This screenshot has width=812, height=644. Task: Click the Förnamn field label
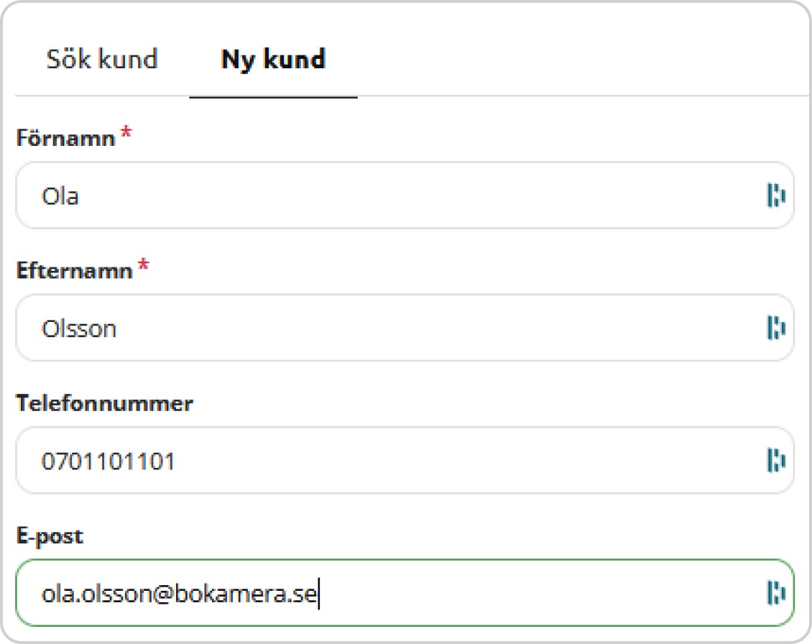pyautogui.click(x=66, y=138)
